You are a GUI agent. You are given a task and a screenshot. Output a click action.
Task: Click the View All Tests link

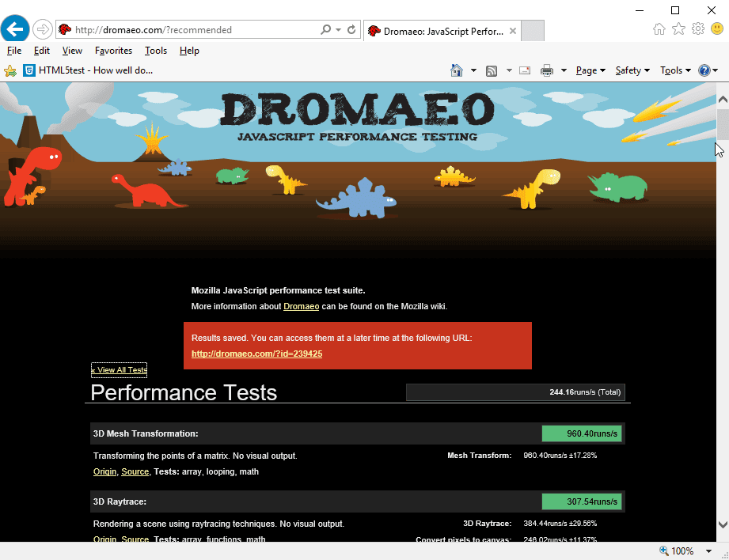[x=119, y=370]
